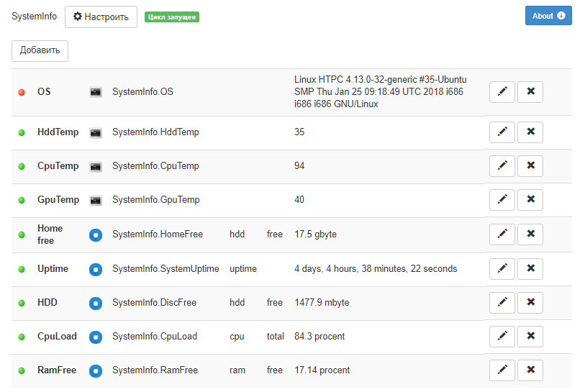The height and width of the screenshot is (392, 585).
Task: Click the pencil edit icon for OS row
Action: click(502, 92)
